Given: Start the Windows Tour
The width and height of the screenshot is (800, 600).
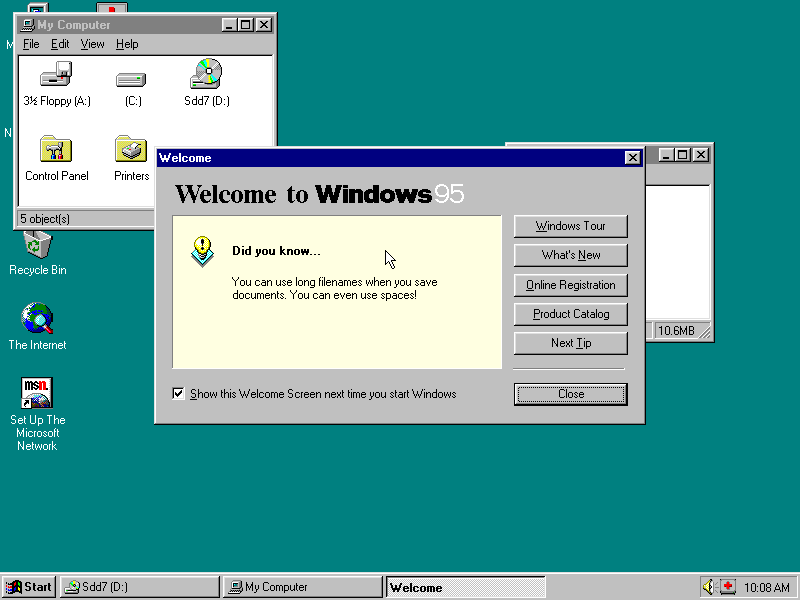Looking at the screenshot, I should tap(570, 226).
